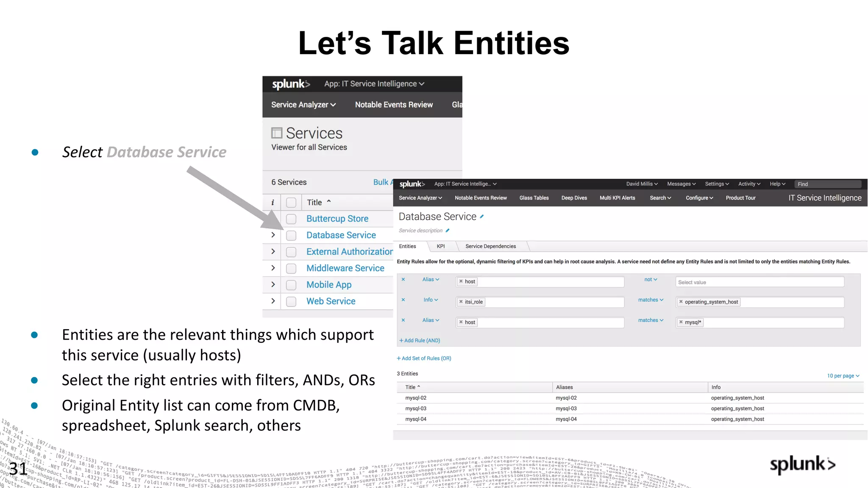Click the Add Rule (AND) link

click(420, 341)
